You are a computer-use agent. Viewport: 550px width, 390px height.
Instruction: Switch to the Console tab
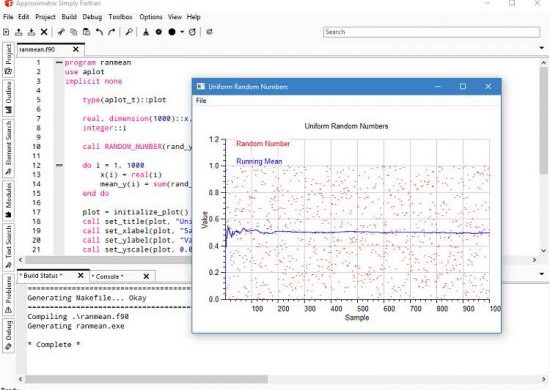click(x=107, y=276)
